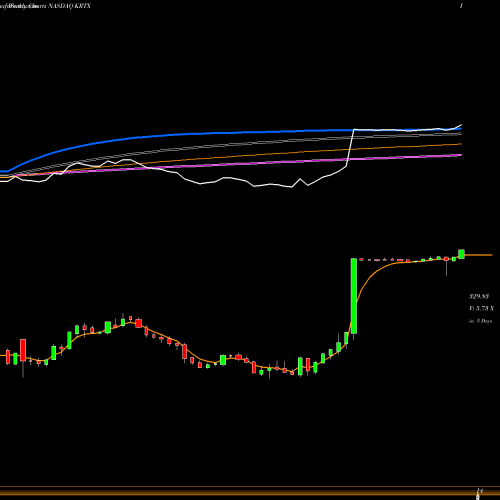
Task: Click the volume value below the price
Action: pyautogui.click(x=481, y=308)
